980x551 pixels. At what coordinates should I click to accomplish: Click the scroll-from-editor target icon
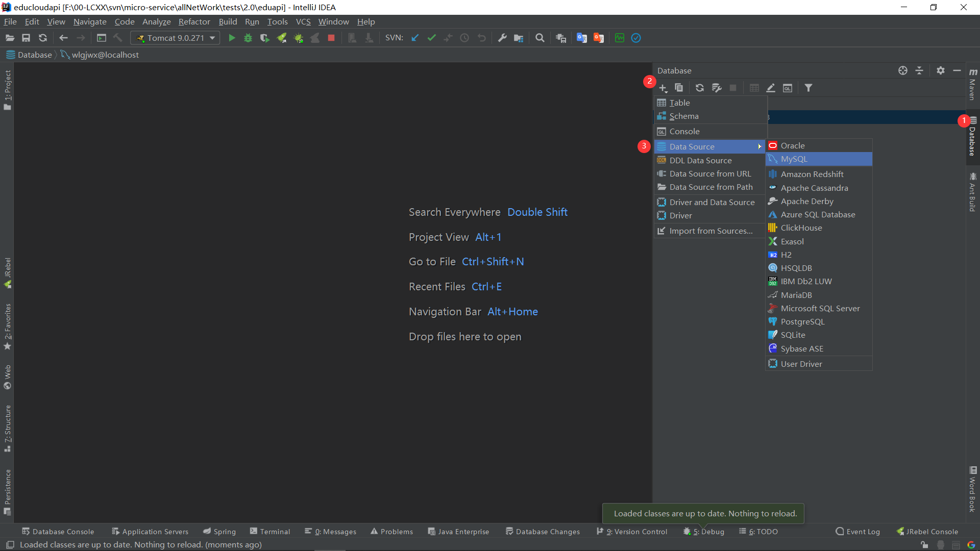[903, 70]
